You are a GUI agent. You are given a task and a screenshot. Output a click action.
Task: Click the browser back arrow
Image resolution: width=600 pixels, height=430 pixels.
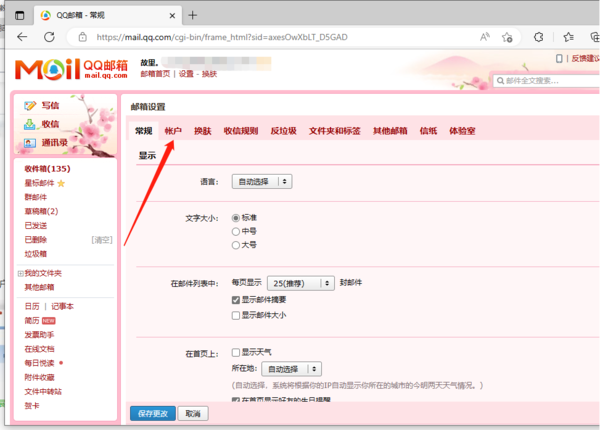[22, 37]
